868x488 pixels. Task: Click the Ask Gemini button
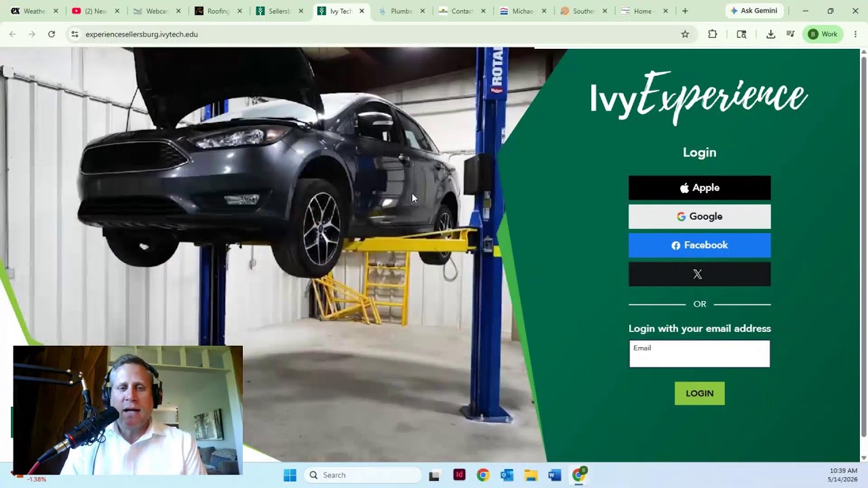754,11
